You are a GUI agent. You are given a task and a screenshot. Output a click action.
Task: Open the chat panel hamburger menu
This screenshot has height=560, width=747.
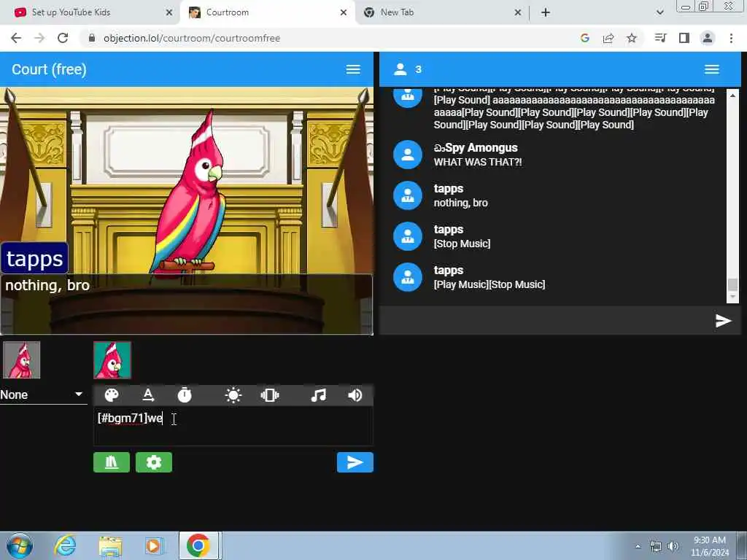[712, 69]
